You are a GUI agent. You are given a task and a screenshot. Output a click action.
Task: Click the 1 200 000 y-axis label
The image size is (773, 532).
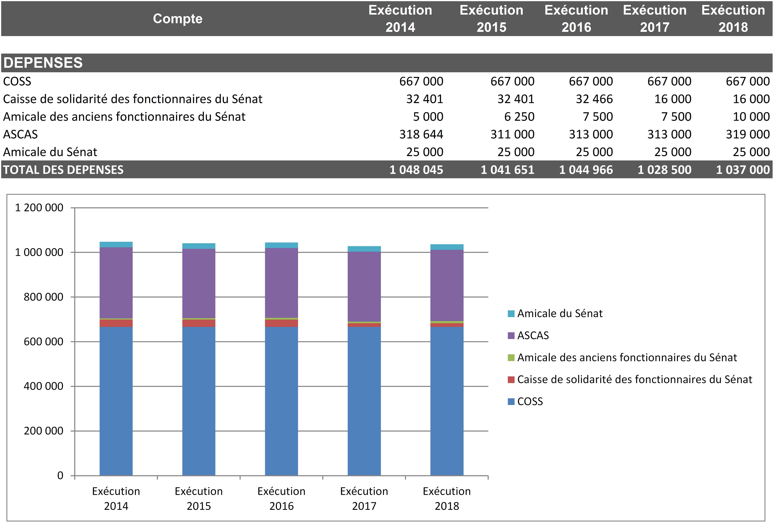pyautogui.click(x=39, y=208)
